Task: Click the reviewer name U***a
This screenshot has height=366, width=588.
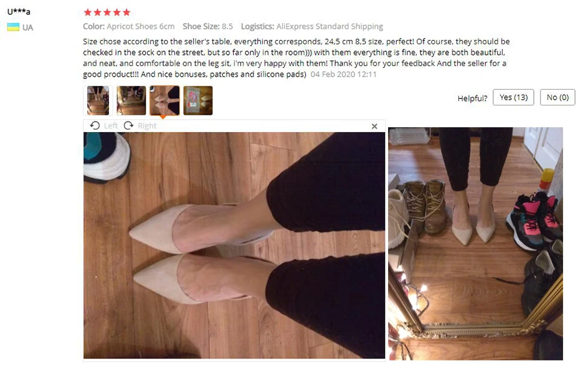Action: 19,11
